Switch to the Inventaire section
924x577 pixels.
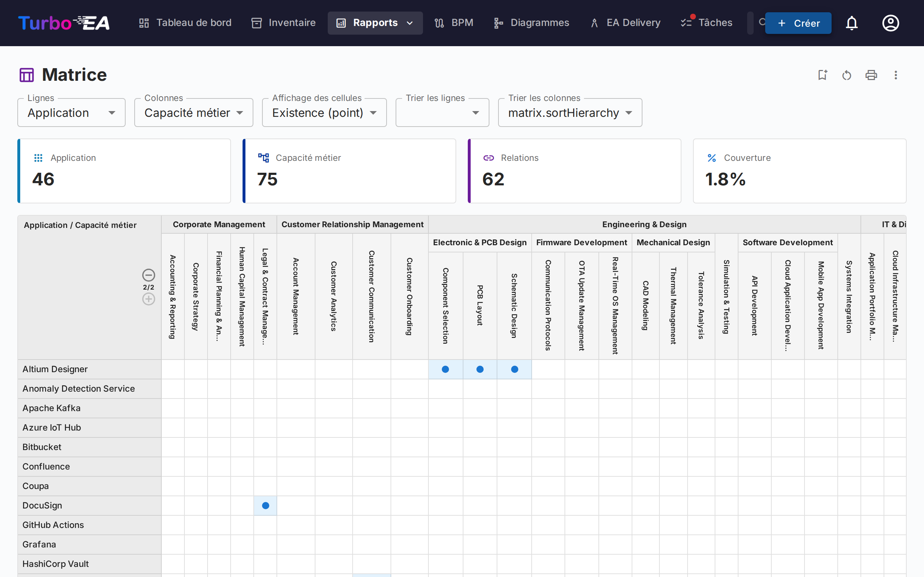coord(283,23)
